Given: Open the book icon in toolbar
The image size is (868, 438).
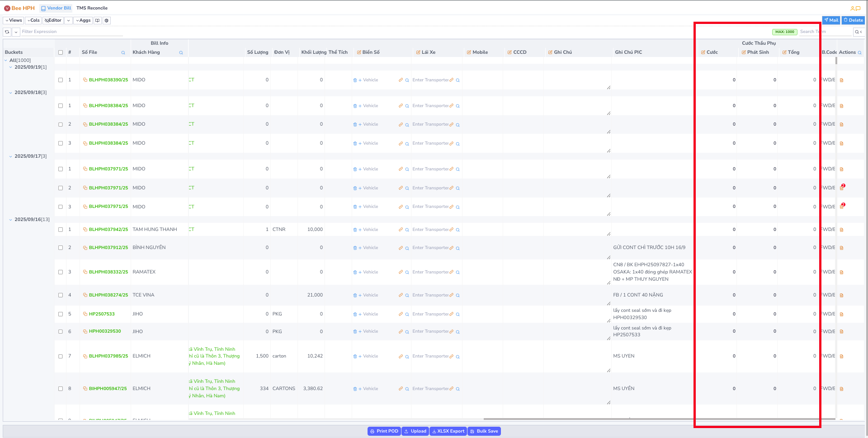Looking at the screenshot, I should coord(98,20).
